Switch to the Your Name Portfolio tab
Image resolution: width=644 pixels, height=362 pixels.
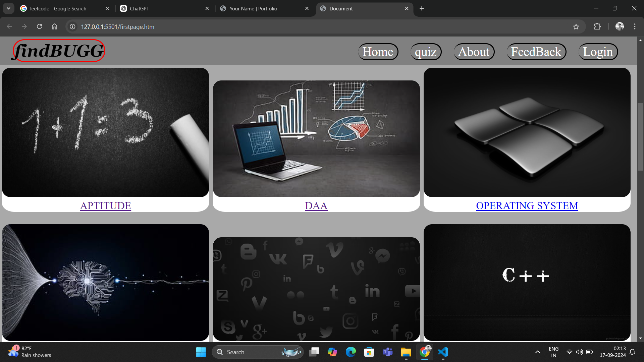[x=264, y=8]
